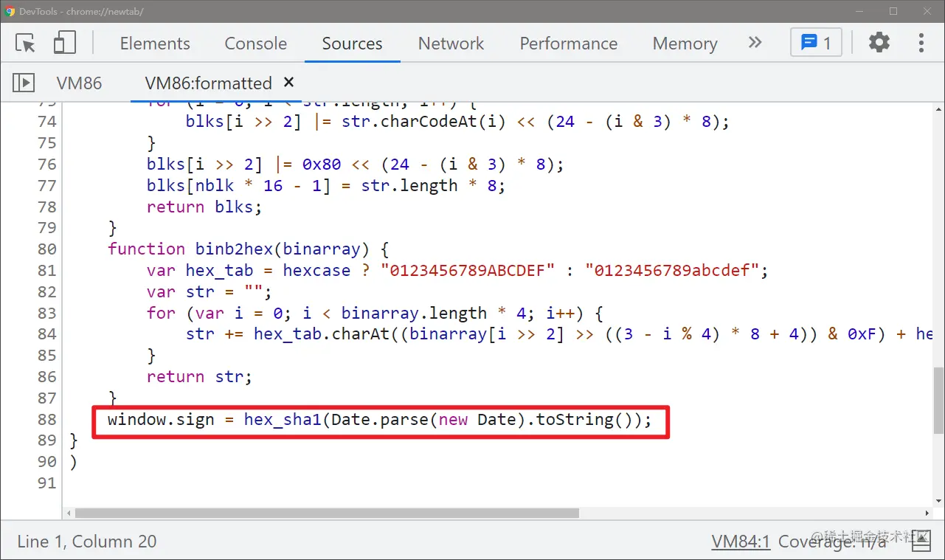
Task: Select the Sources tab
Action: pos(352,44)
